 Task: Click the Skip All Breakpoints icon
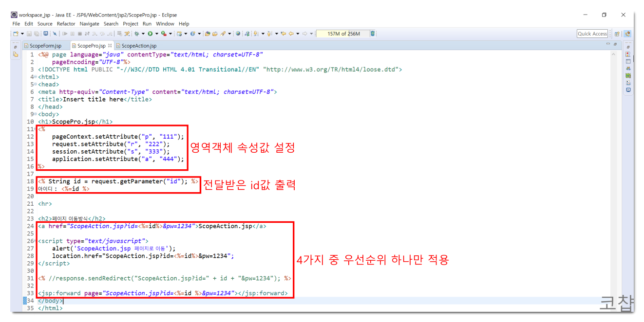tap(54, 34)
